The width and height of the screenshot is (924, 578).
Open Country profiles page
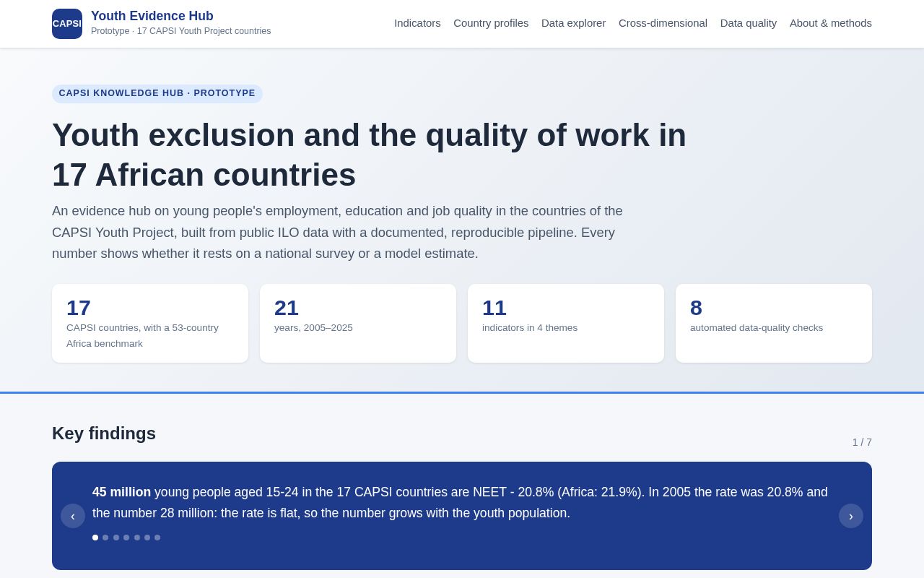pos(491,23)
